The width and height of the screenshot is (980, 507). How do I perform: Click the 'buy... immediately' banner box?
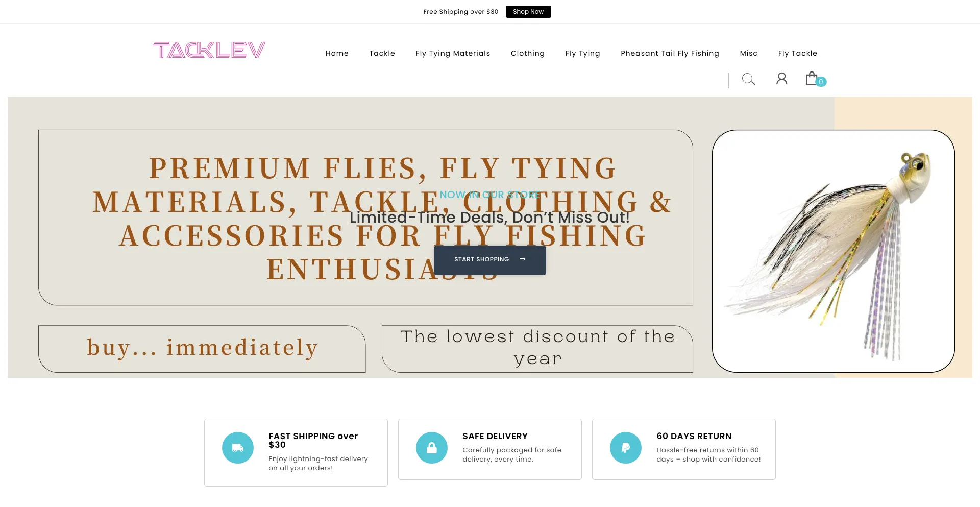[202, 349]
